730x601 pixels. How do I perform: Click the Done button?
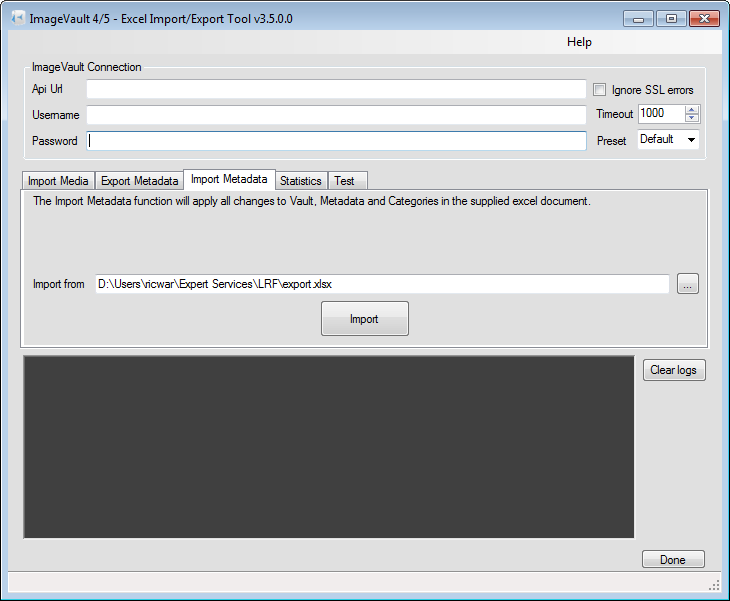pyautogui.click(x=673, y=559)
